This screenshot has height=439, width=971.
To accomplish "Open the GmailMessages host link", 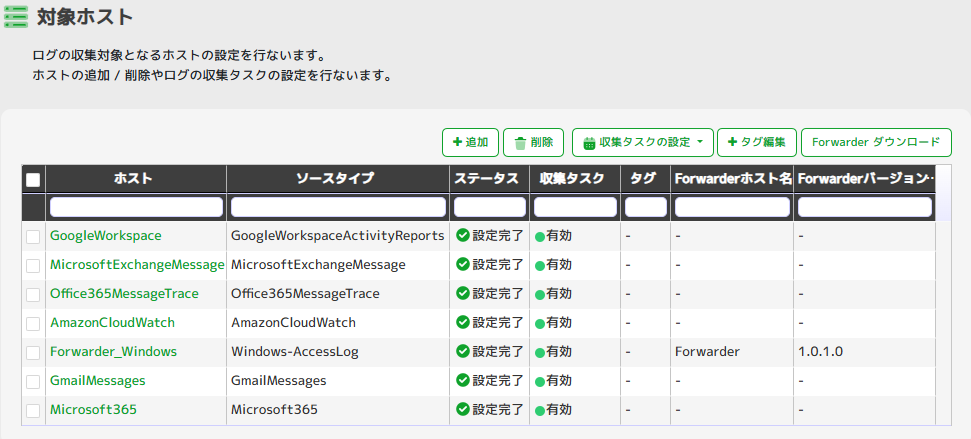I will 98,381.
